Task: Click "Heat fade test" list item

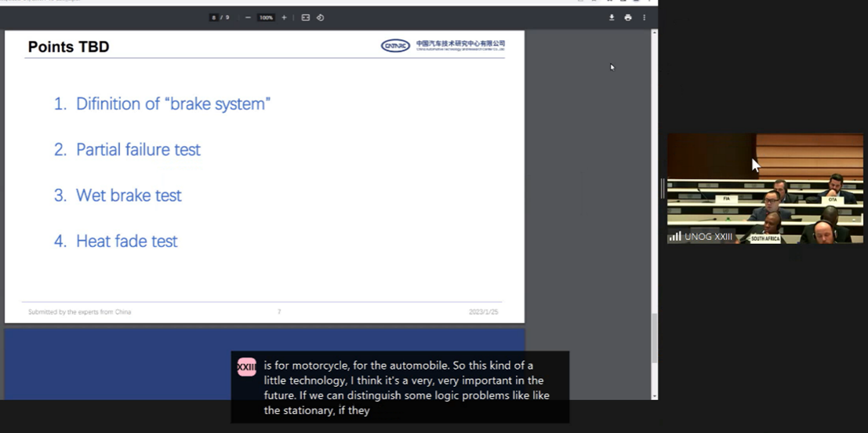Action: point(126,241)
